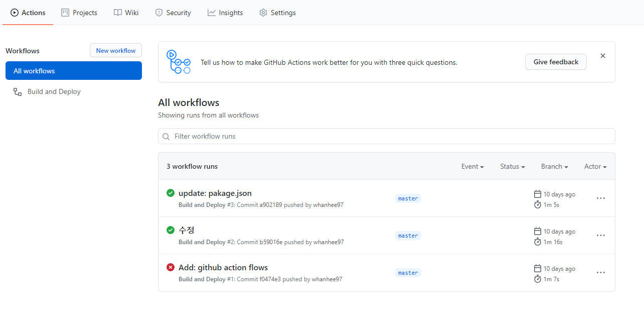Open the Security tab

pos(173,13)
